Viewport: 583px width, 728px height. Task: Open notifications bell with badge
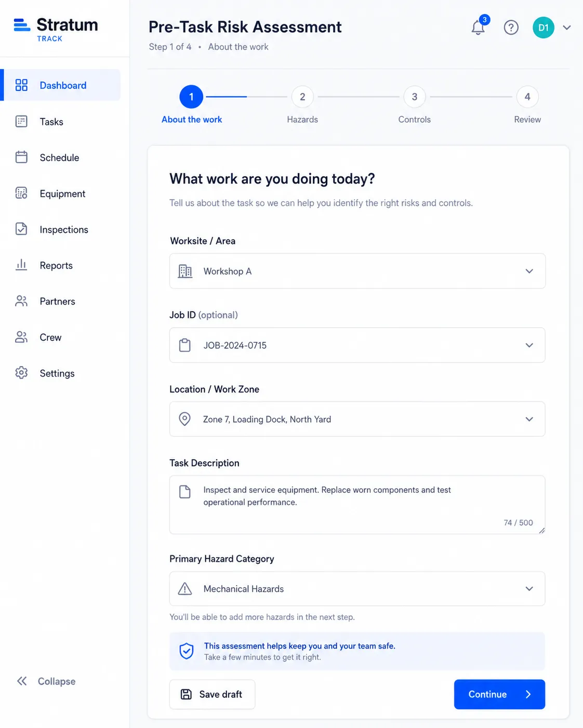point(478,27)
